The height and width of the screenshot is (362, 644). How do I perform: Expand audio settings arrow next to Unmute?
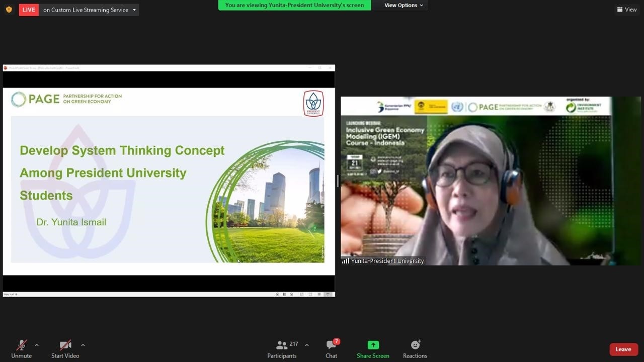pos(37,345)
